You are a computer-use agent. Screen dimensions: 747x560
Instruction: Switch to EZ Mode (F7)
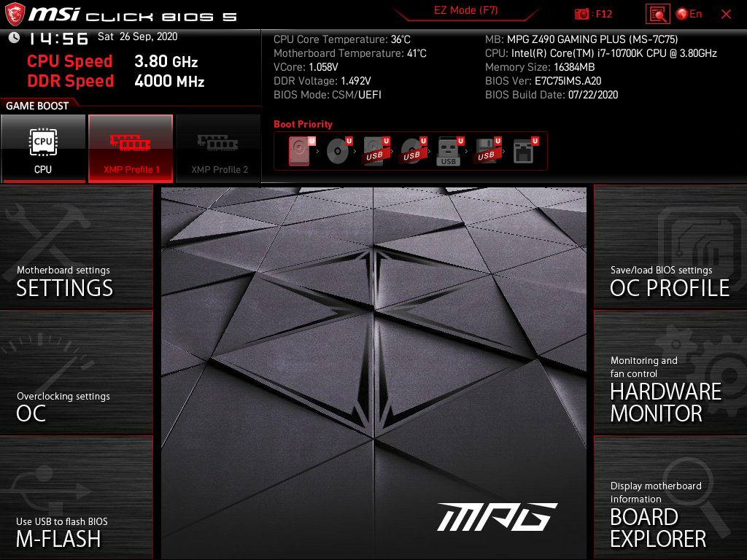pos(465,10)
